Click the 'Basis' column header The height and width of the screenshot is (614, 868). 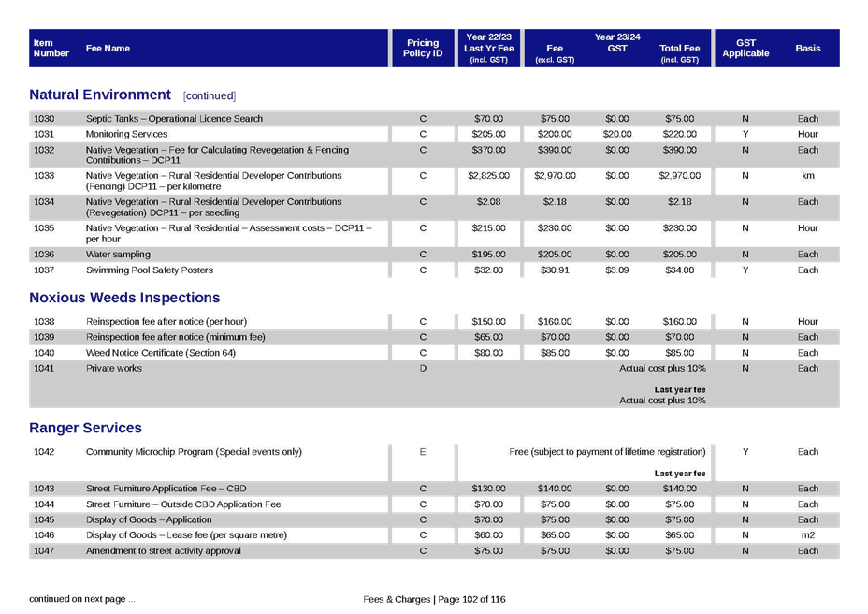click(808, 49)
